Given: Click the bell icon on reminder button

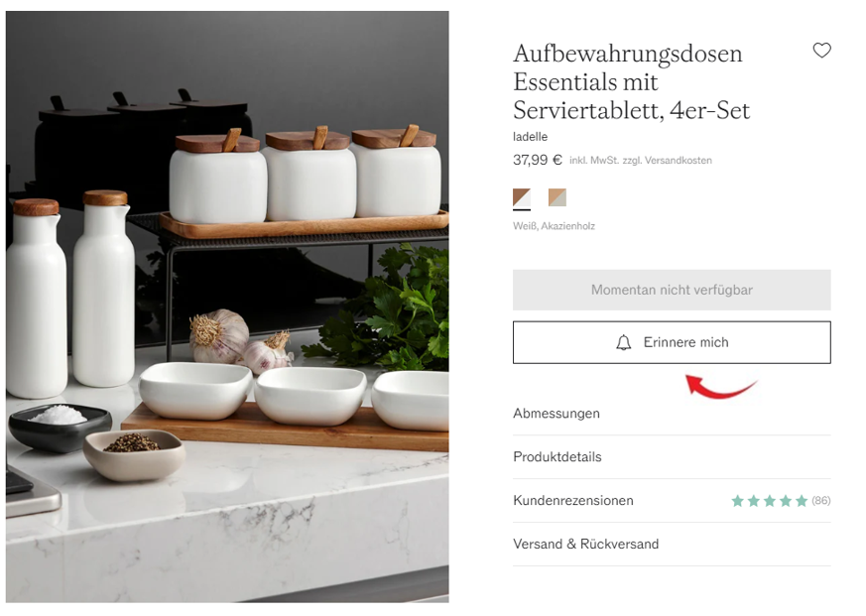Looking at the screenshot, I should click(623, 342).
